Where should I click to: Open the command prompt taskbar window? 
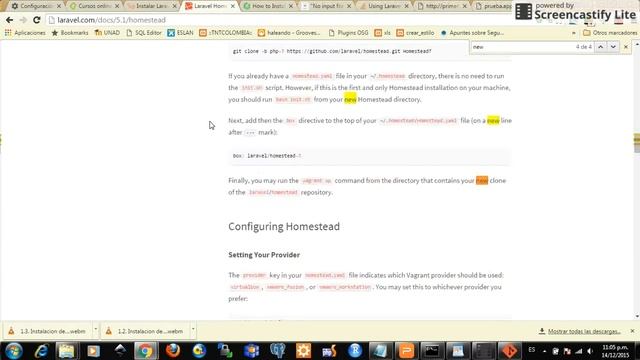(432, 351)
